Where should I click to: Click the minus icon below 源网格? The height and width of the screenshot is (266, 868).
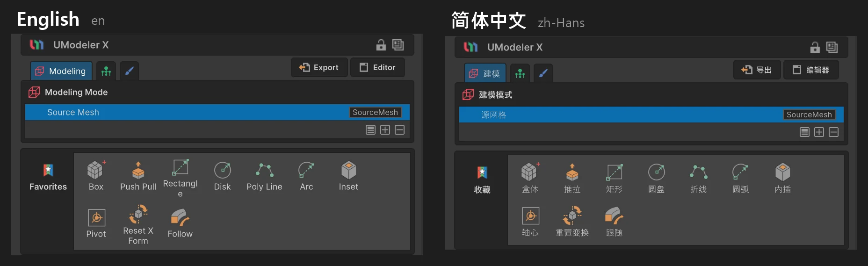[833, 132]
